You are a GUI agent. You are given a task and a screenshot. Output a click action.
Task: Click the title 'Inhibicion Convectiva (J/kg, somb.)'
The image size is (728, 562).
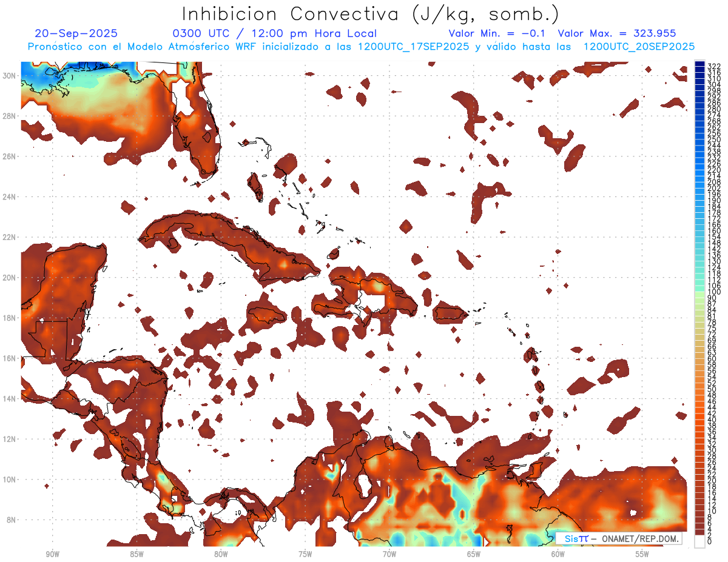pos(371,14)
